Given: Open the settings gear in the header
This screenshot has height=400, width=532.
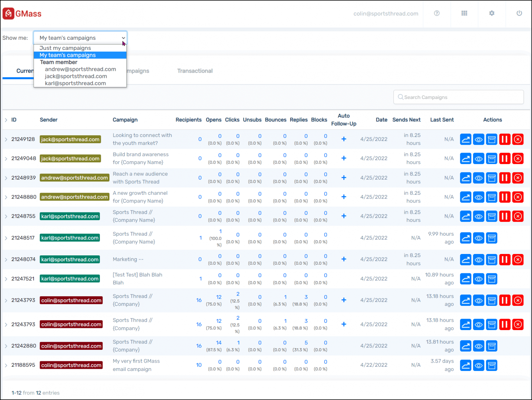Looking at the screenshot, I should [491, 13].
